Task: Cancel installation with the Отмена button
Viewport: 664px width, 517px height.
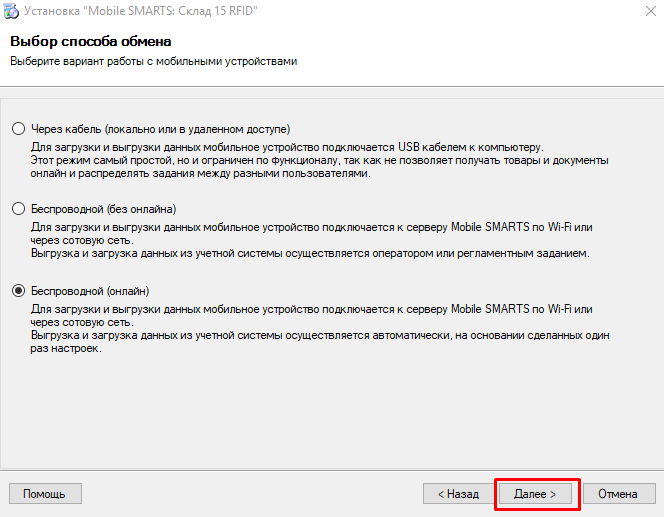Action: tap(619, 494)
